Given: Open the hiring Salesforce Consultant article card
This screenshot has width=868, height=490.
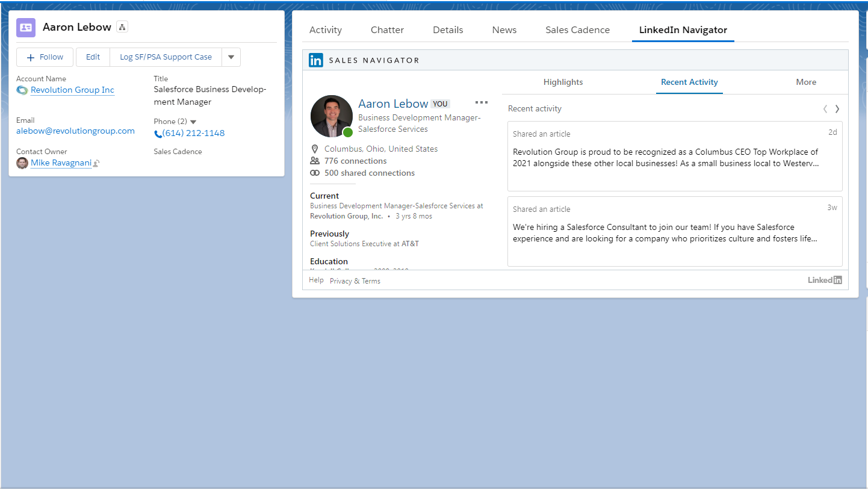Looking at the screenshot, I should pos(675,231).
